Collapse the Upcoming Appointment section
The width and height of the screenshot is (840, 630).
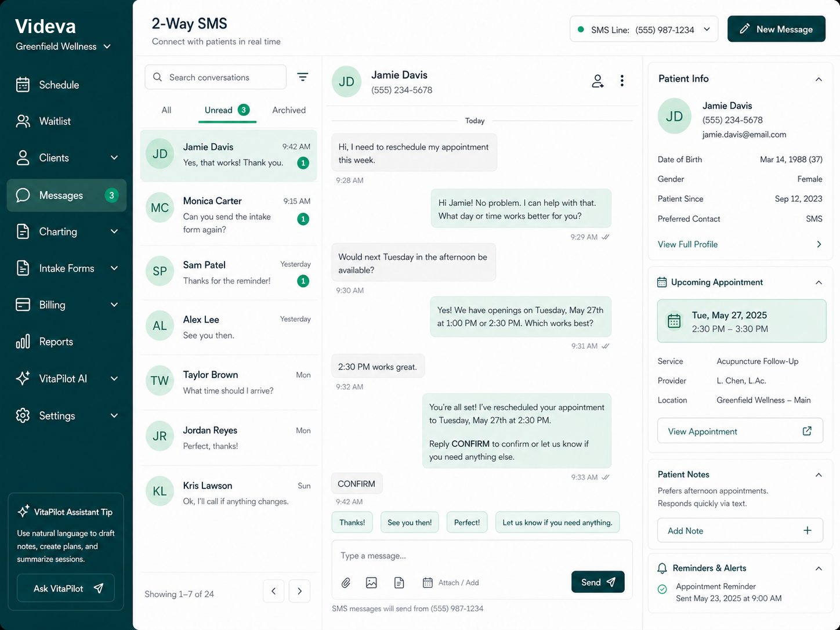coord(819,283)
